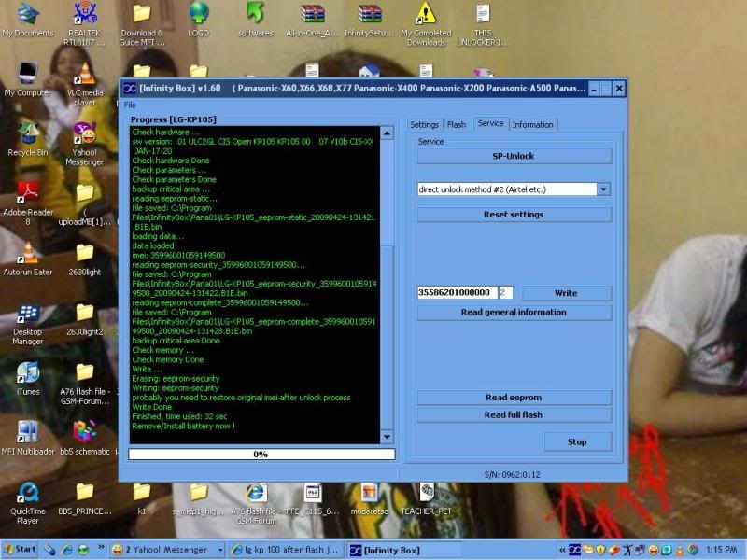Viewport: 747px width, 560px height.
Task: Open the My Completed Downloads shortcut
Action: pyautogui.click(x=426, y=24)
